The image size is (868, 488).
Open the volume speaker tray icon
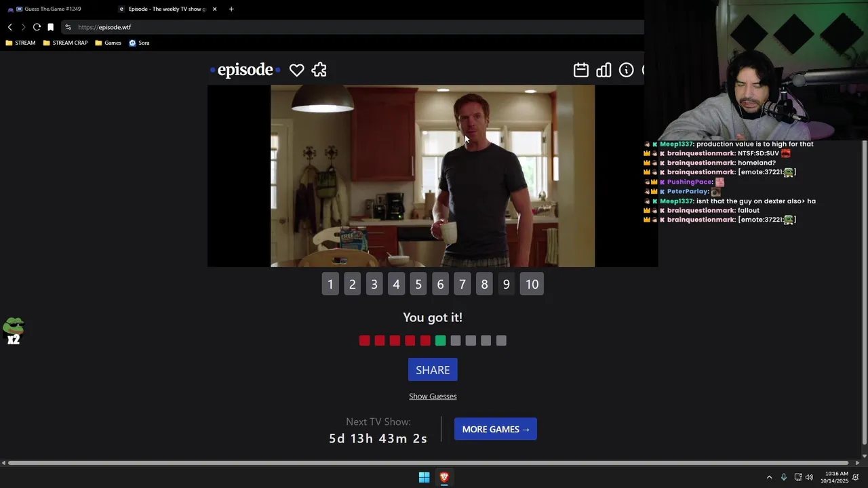point(809,477)
